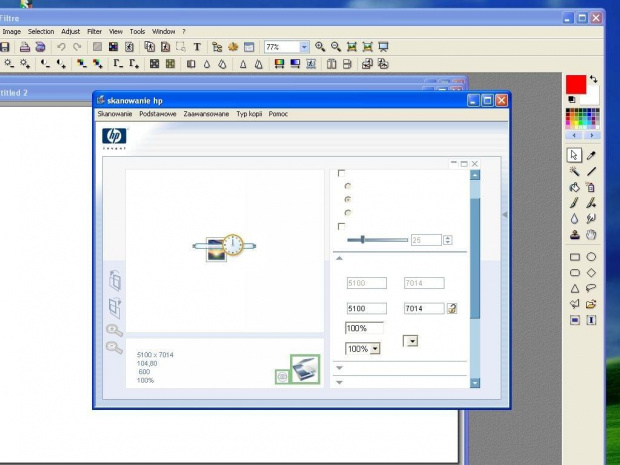Viewport: 620px width, 465px height.
Task: Open the Pomoc menu
Action: point(278,114)
